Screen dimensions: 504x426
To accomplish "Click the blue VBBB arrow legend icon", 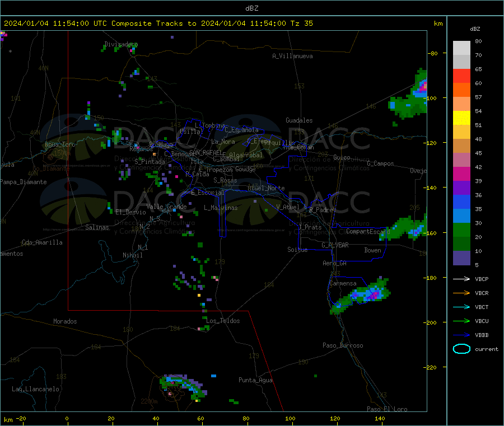I will tap(461, 335).
